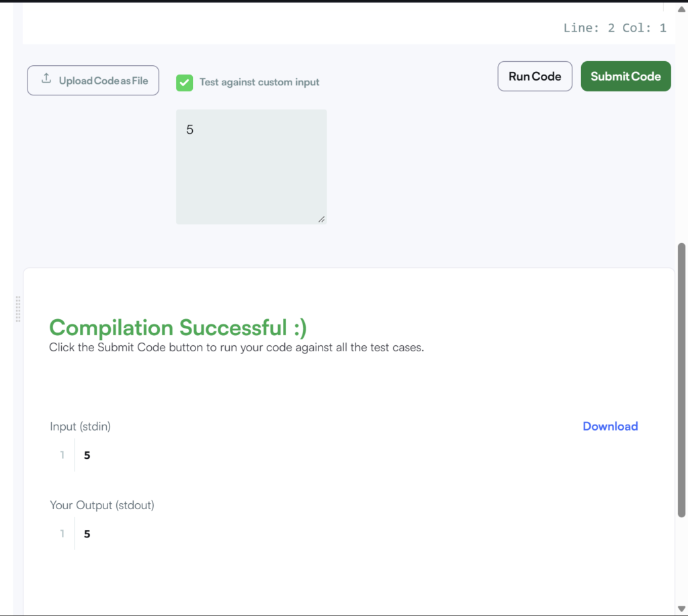The height and width of the screenshot is (616, 688).
Task: Click the stdout value on line 1
Action: tap(87, 534)
